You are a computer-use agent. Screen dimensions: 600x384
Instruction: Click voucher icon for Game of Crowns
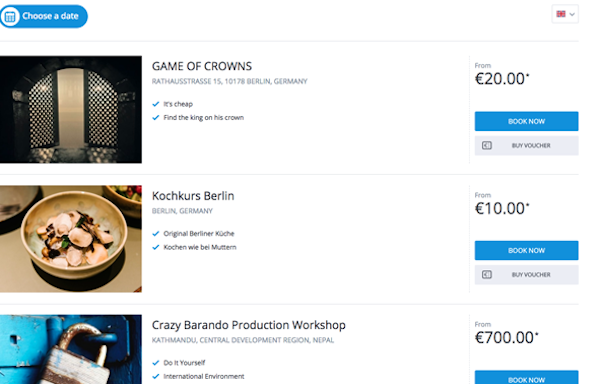pos(487,145)
